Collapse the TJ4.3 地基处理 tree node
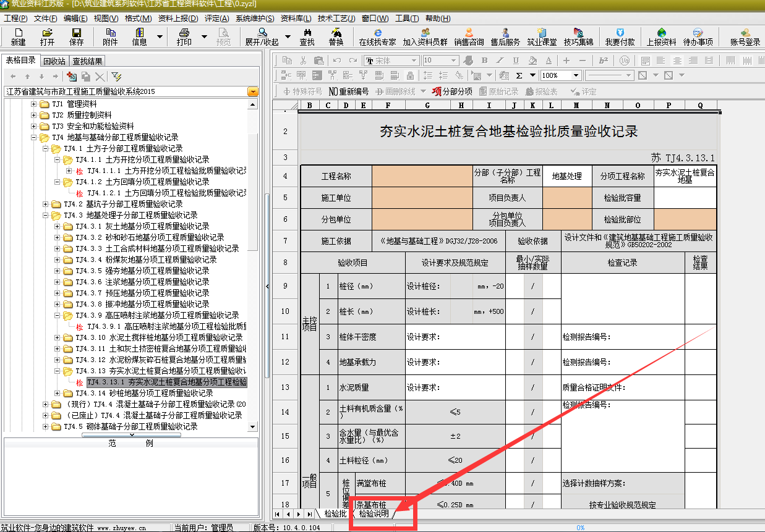The image size is (765, 532). (46, 215)
